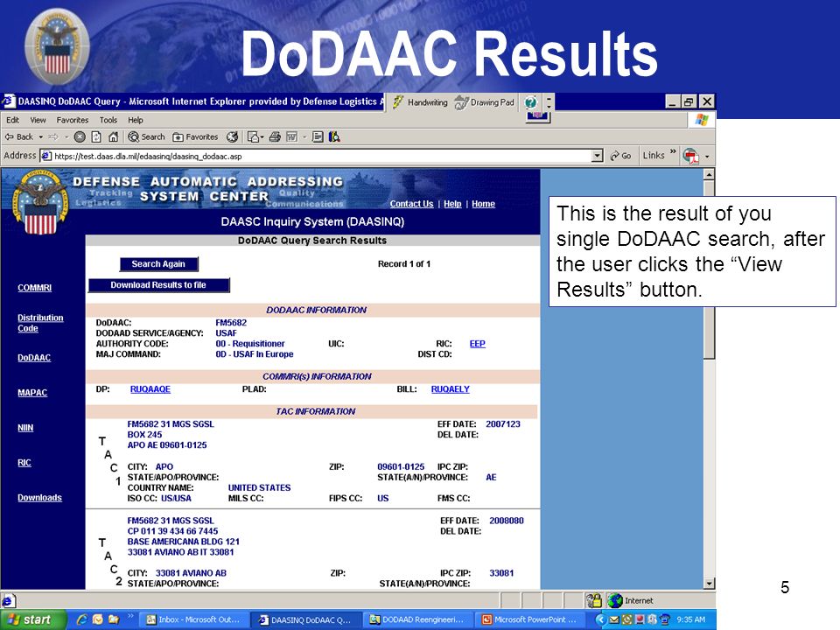Open the Downloads sidebar link
Image resolution: width=840 pixels, height=630 pixels.
(39, 498)
